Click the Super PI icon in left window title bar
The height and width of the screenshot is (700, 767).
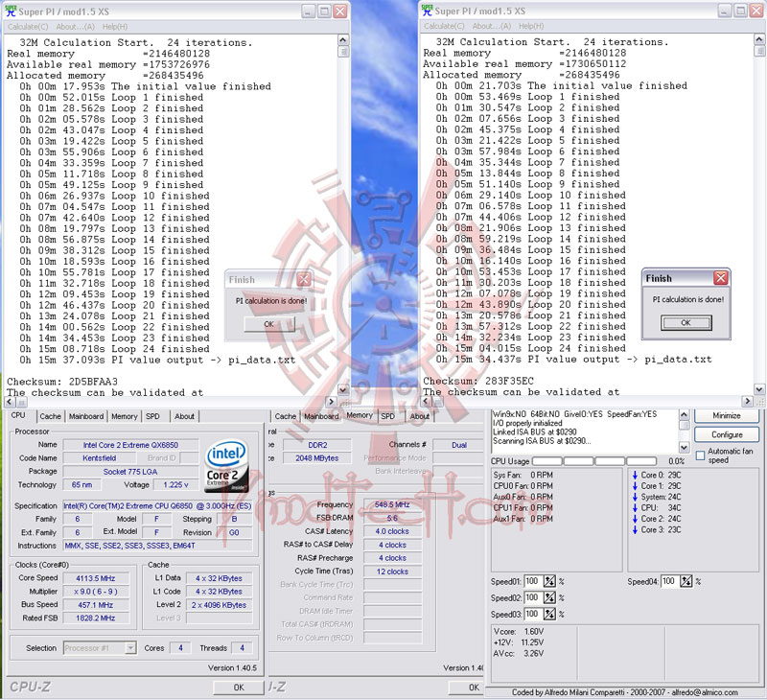[x=11, y=11]
